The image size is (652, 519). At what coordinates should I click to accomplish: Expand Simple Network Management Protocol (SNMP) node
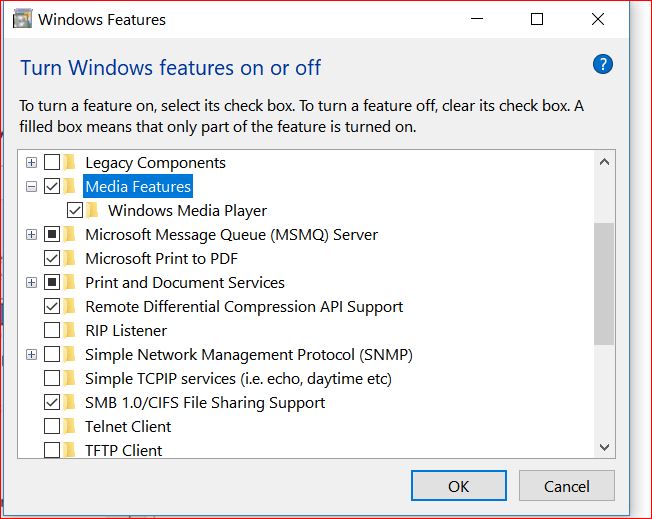(31, 355)
